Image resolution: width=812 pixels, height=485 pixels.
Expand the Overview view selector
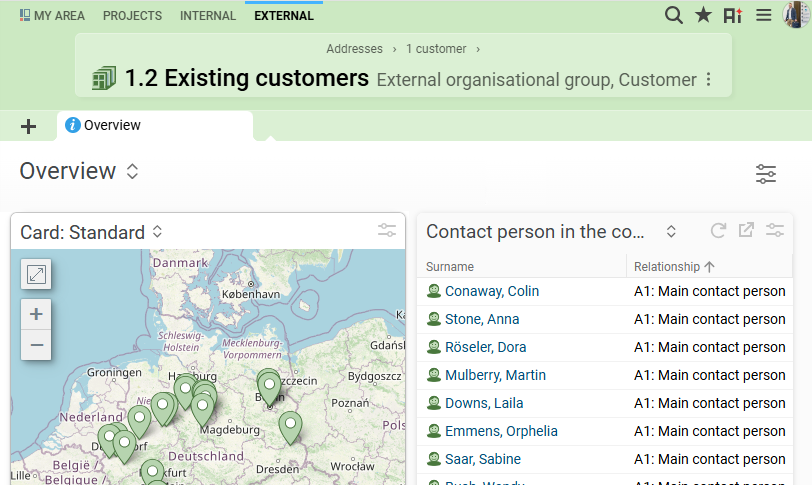132,172
